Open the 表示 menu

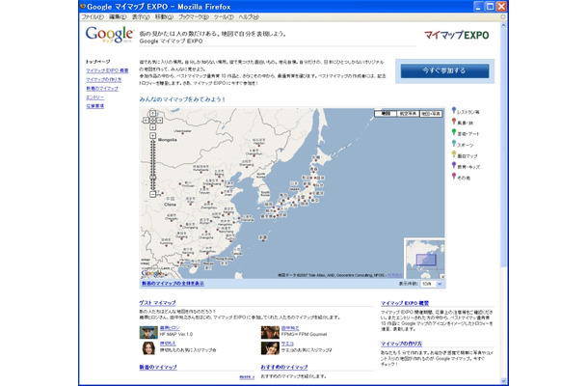[141, 17]
